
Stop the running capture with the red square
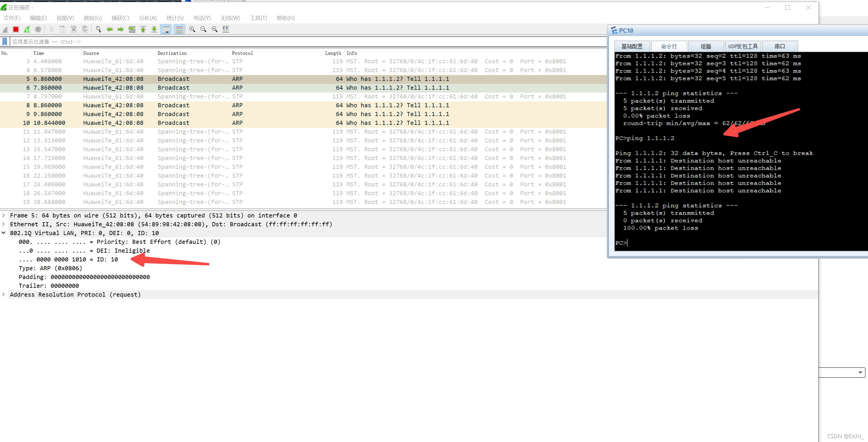click(x=16, y=29)
